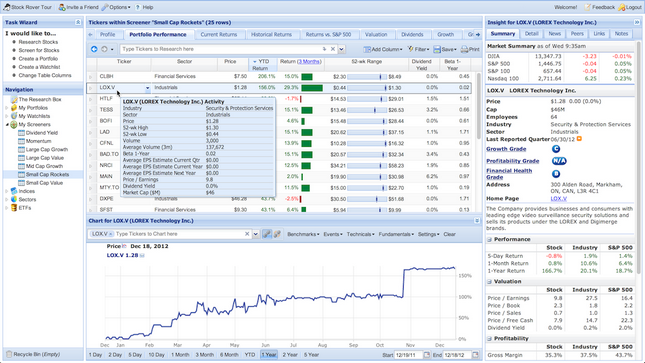The image size is (645, 363).
Task: Collapse the Task Wizard panel
Action: coord(78,22)
